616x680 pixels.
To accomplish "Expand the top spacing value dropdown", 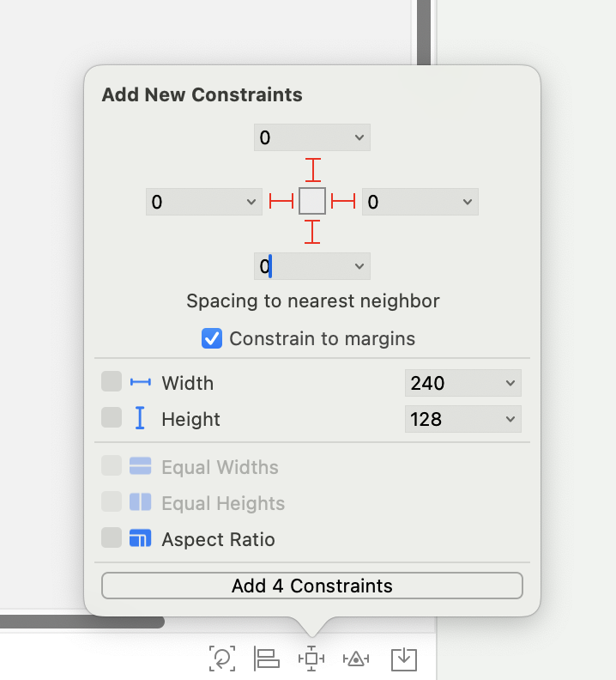I will tap(359, 137).
